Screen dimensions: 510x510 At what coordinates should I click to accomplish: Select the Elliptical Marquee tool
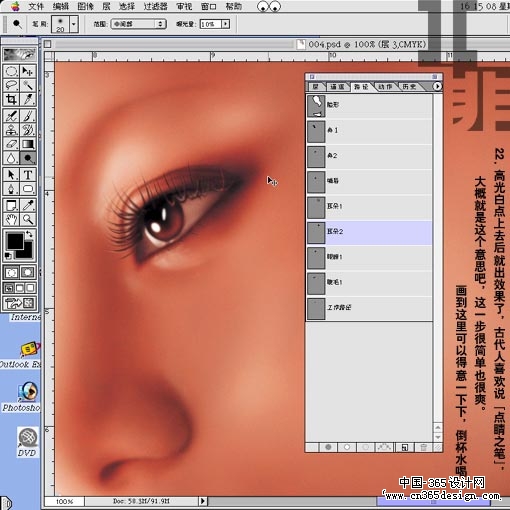[x=11, y=71]
